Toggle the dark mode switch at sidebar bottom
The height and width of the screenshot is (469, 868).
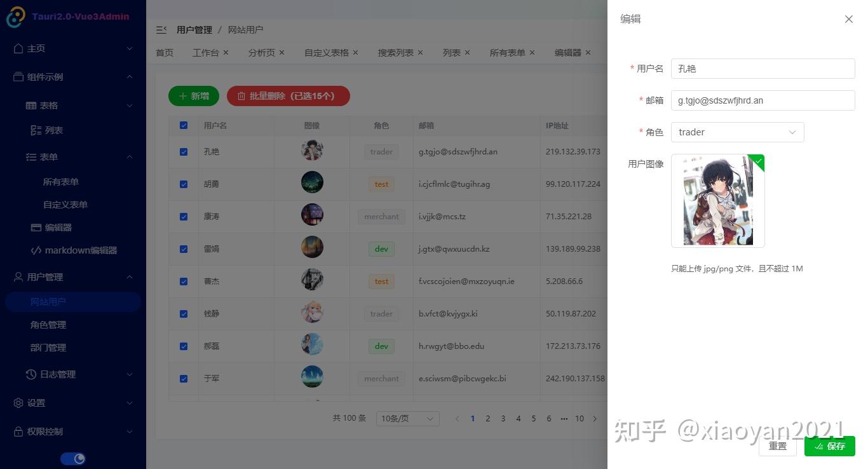coord(72,458)
